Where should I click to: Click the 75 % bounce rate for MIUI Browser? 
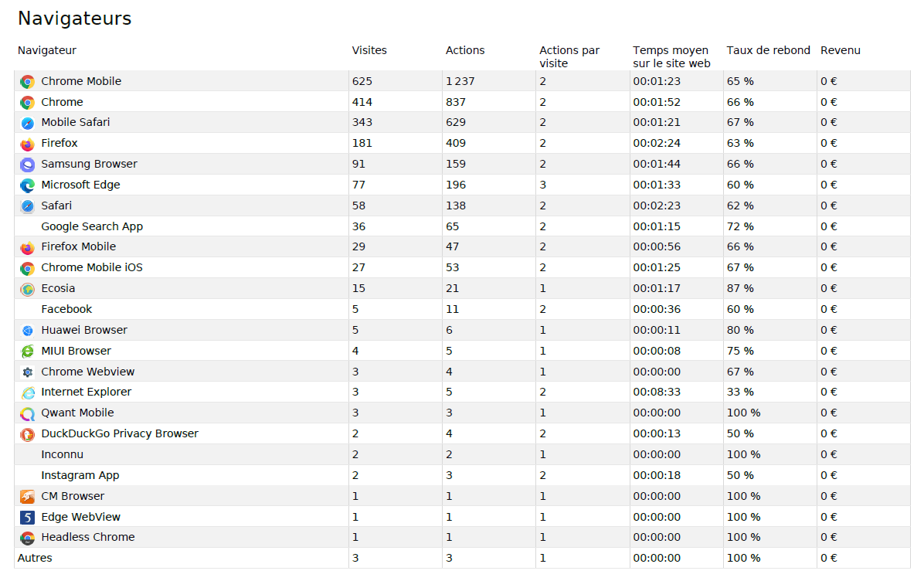click(740, 351)
